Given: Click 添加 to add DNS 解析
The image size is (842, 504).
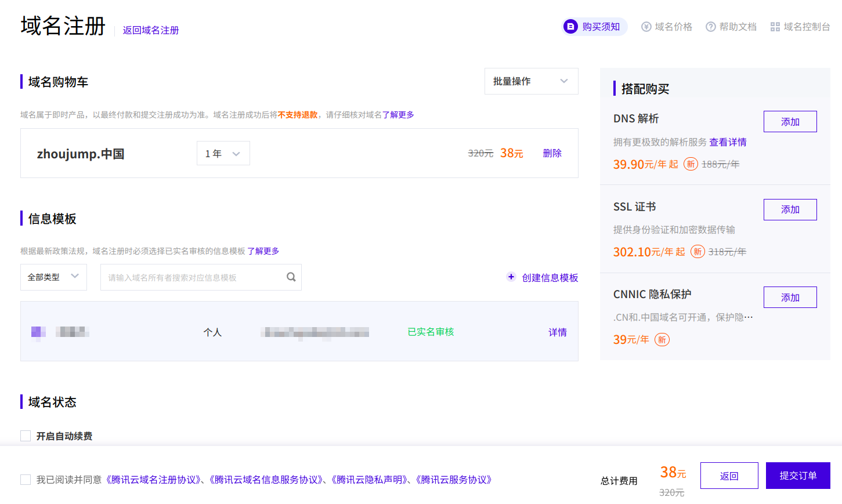Looking at the screenshot, I should tap(790, 121).
